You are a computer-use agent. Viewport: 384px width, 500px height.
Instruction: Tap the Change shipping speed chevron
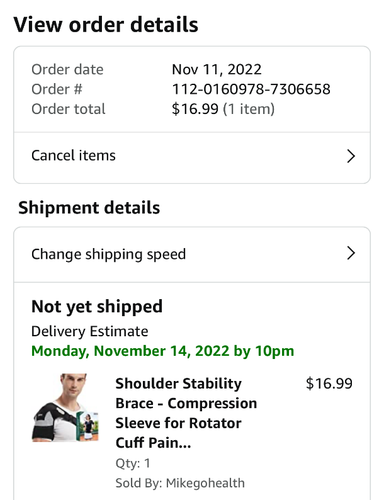click(x=351, y=253)
